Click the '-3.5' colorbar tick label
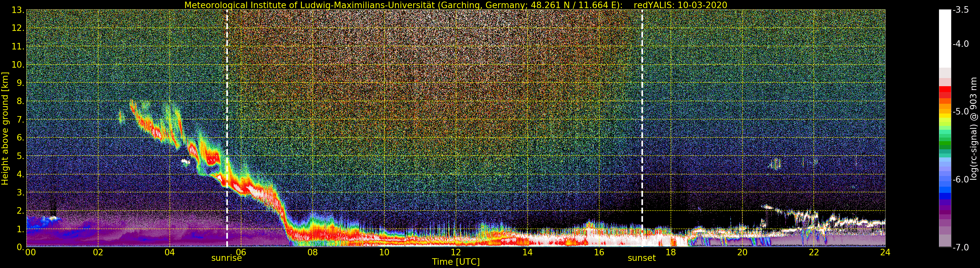The image size is (980, 268). pos(960,10)
